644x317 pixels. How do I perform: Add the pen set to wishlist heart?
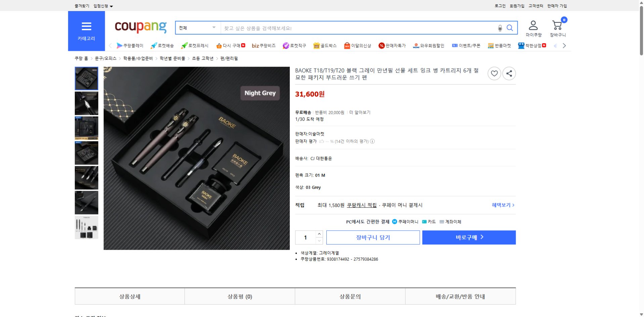click(494, 73)
